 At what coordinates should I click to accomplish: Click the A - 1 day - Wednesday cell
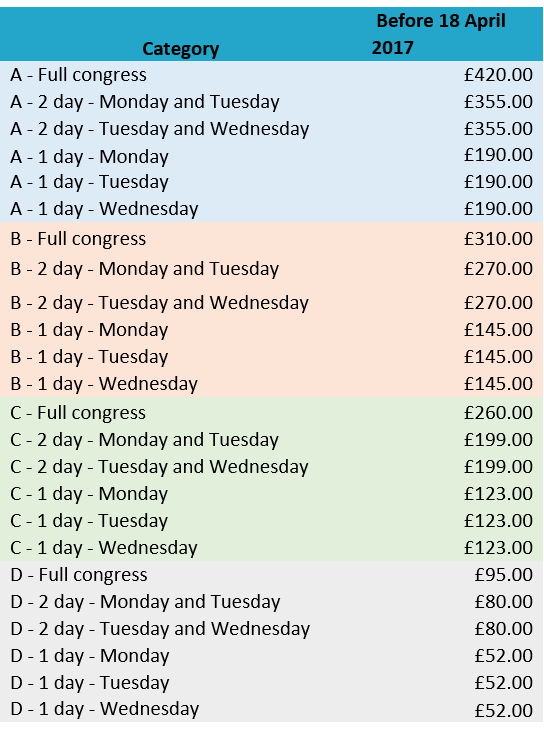tap(104, 209)
